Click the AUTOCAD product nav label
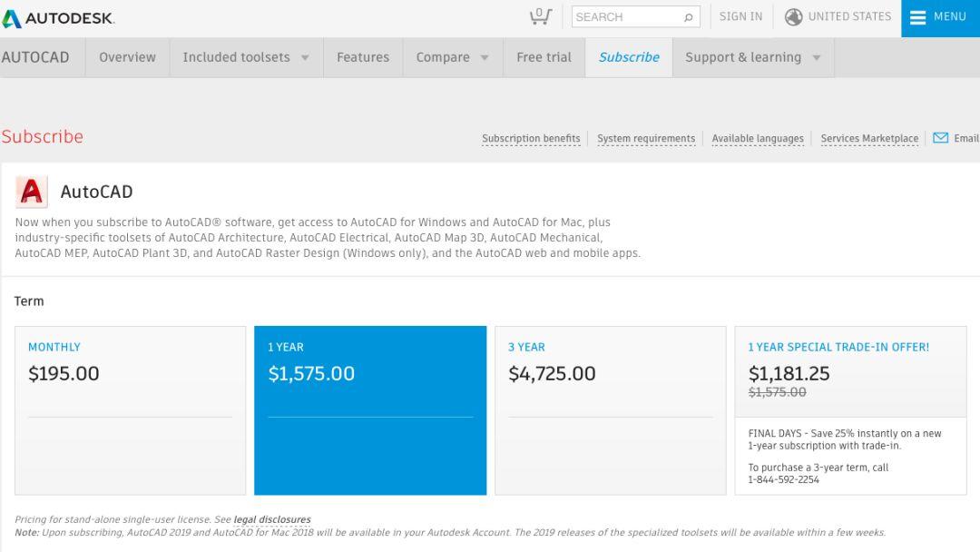 (35, 57)
